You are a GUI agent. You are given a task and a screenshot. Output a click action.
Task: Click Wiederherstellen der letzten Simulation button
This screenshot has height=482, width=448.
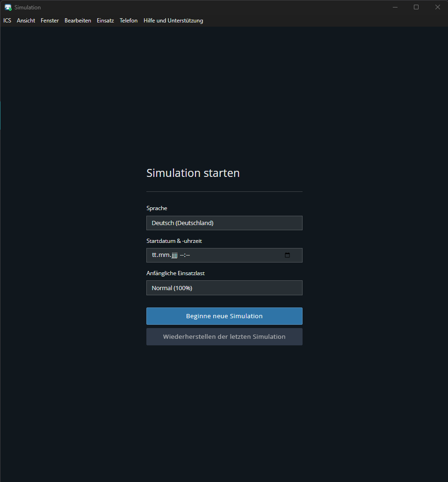point(224,337)
